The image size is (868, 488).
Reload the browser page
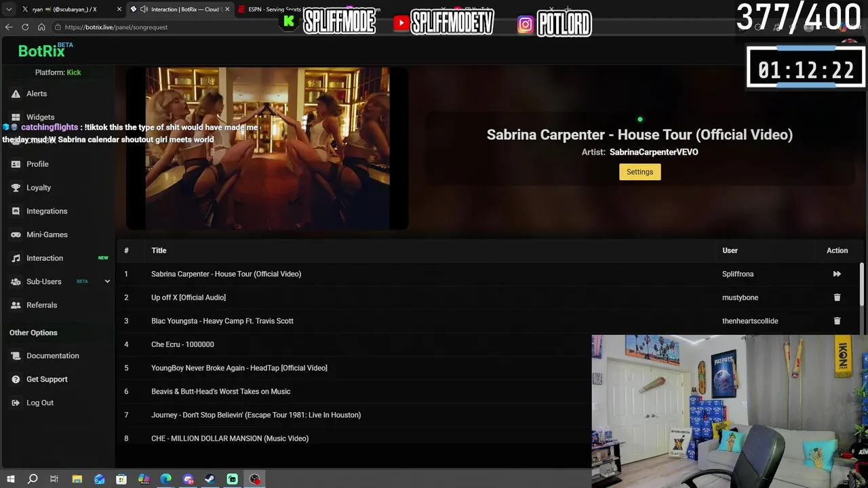pos(25,27)
